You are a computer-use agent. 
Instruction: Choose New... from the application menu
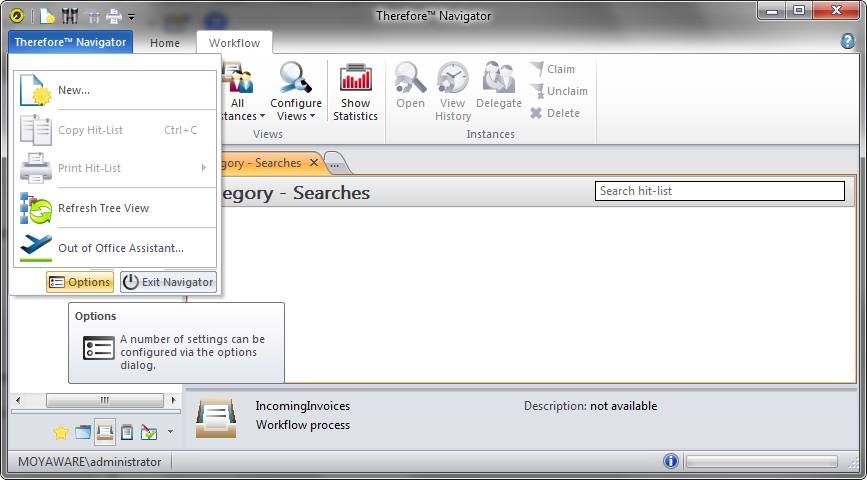(74, 90)
